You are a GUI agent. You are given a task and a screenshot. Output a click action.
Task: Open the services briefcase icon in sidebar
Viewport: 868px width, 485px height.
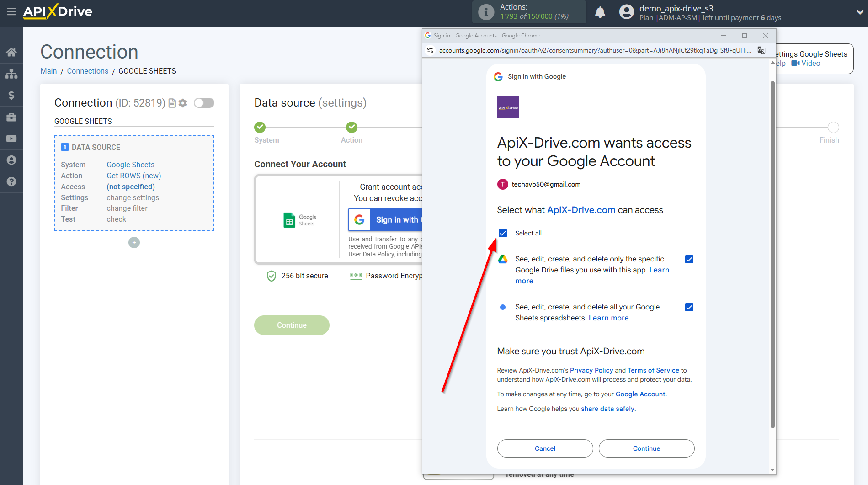tap(11, 117)
